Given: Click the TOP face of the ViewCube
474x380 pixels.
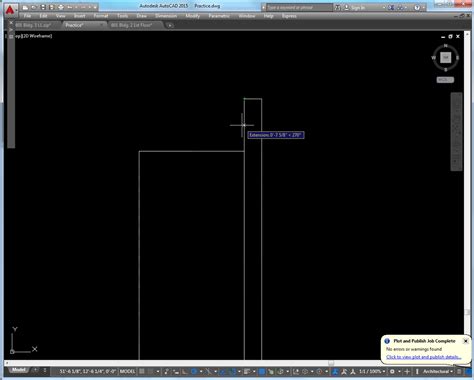Looking at the screenshot, I should [x=446, y=58].
